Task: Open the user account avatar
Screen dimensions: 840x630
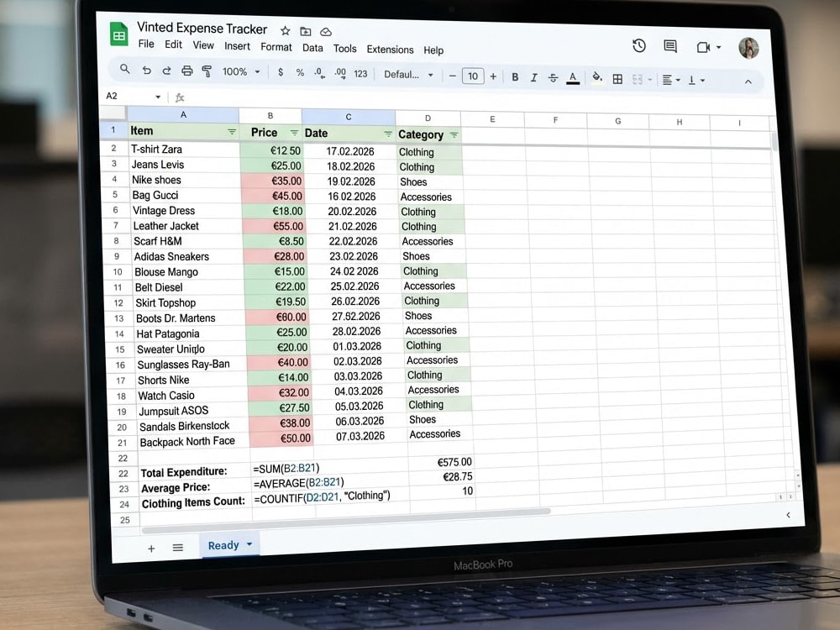Action: (748, 48)
